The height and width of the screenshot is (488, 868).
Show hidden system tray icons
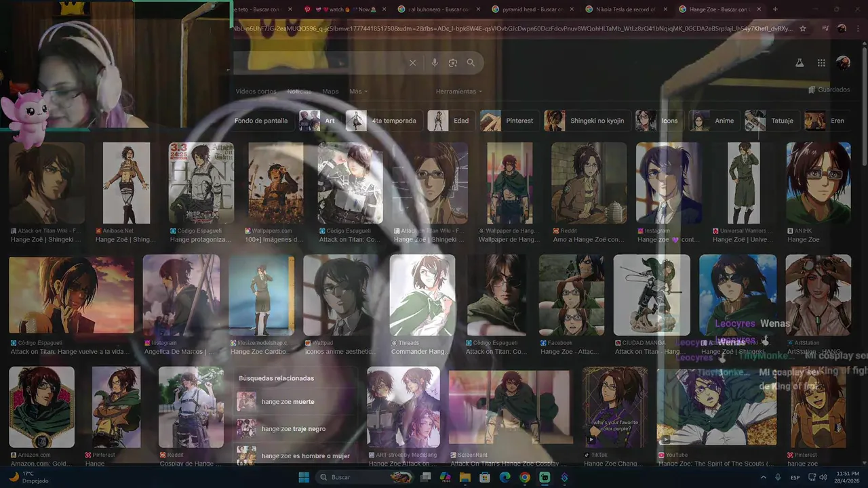click(x=763, y=477)
